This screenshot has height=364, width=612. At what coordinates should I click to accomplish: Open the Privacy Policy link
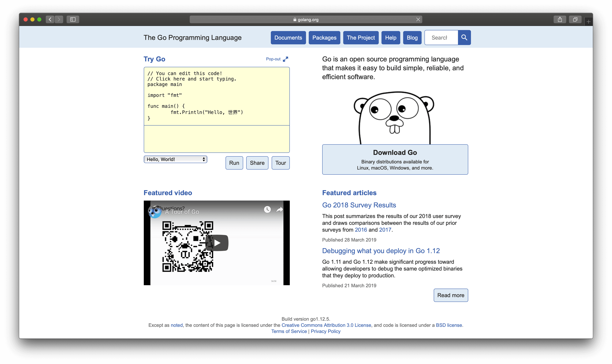(x=325, y=331)
